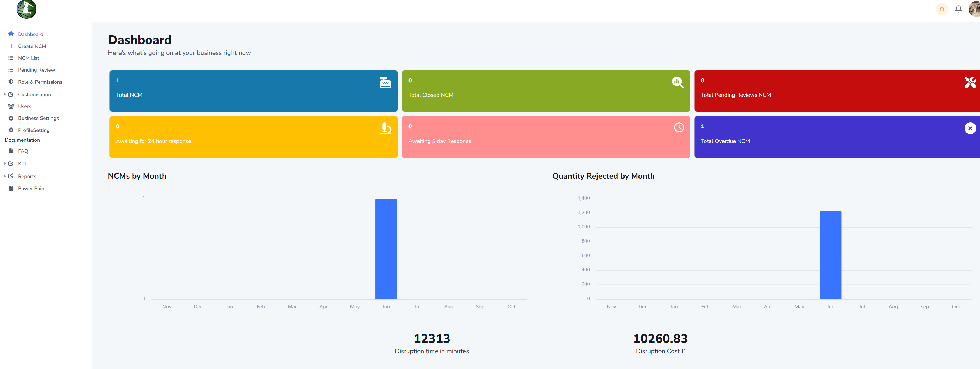Click the microscope icon on yellow card
Image resolution: width=980 pixels, height=369 pixels.
tap(385, 129)
